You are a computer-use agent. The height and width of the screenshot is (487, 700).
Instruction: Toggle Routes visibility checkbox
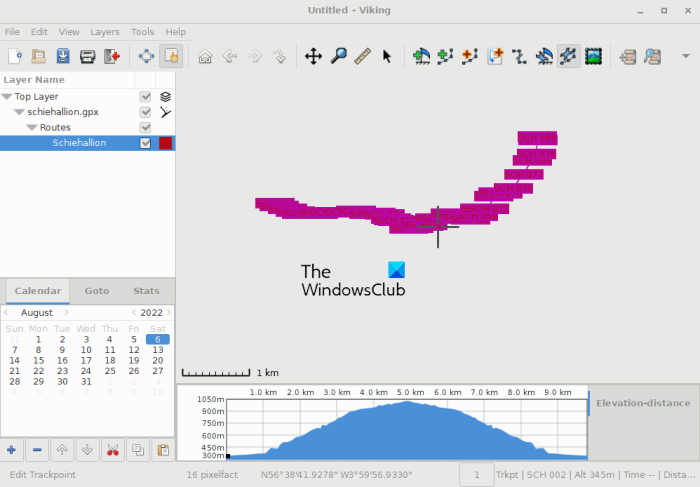[x=145, y=127]
